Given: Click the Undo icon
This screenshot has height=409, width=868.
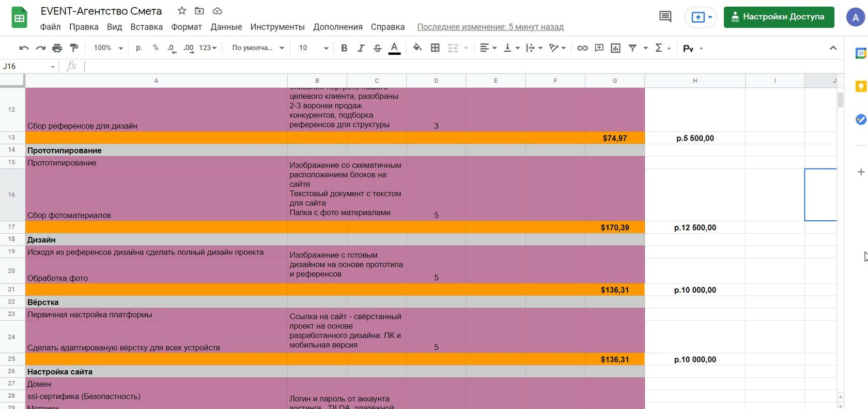Looking at the screenshot, I should pyautogui.click(x=24, y=48).
